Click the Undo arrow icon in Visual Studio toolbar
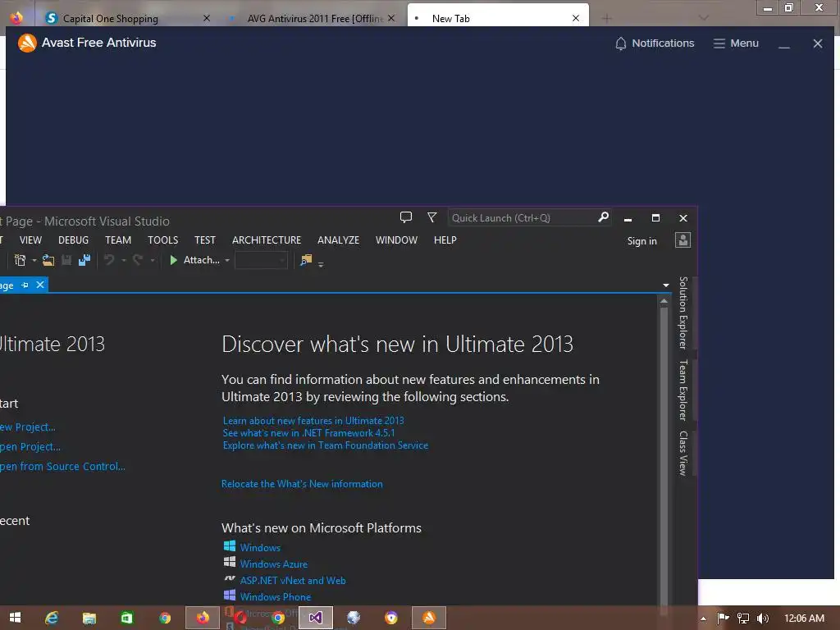The width and height of the screenshot is (840, 630). point(109,260)
